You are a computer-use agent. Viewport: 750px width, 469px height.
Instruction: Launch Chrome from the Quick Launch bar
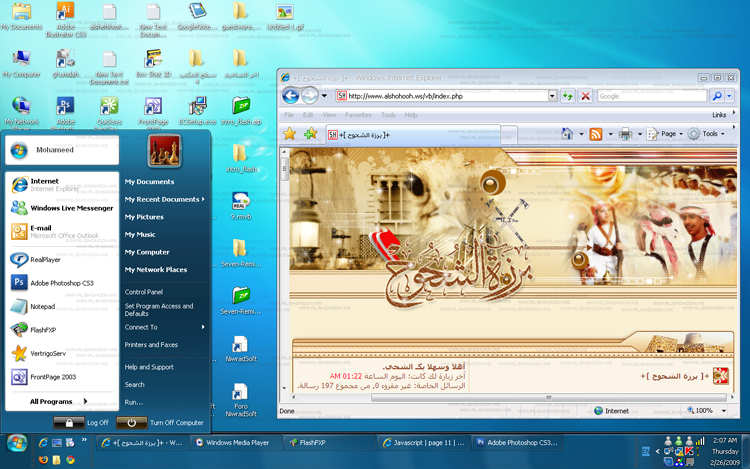point(70,459)
